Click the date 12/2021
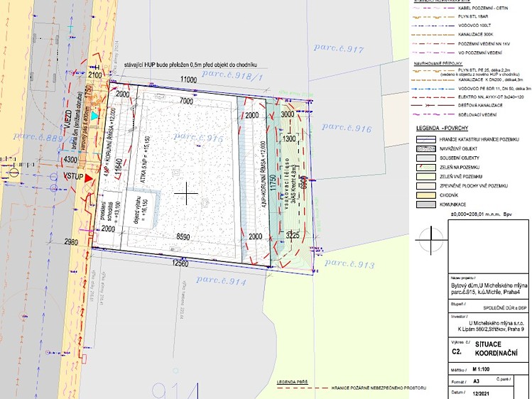This screenshot has width=532, height=399. tap(481, 394)
